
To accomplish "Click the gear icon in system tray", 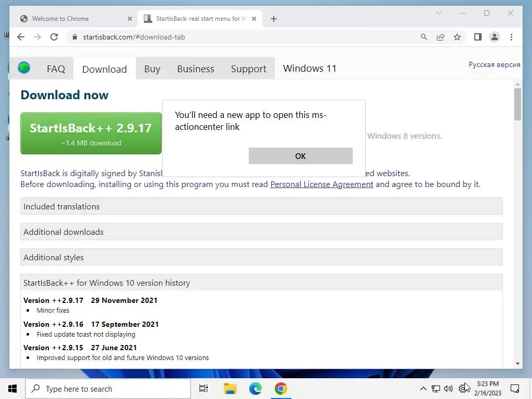I will (463, 388).
